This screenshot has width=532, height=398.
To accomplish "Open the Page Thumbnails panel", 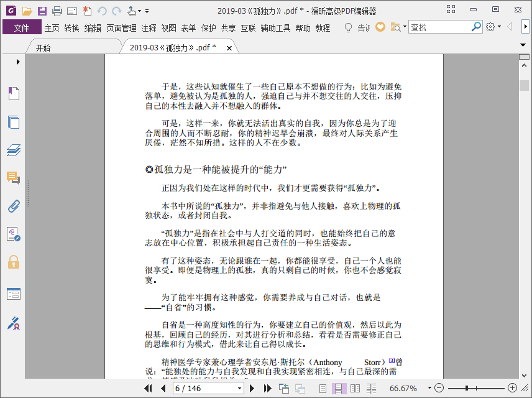I will point(14,122).
